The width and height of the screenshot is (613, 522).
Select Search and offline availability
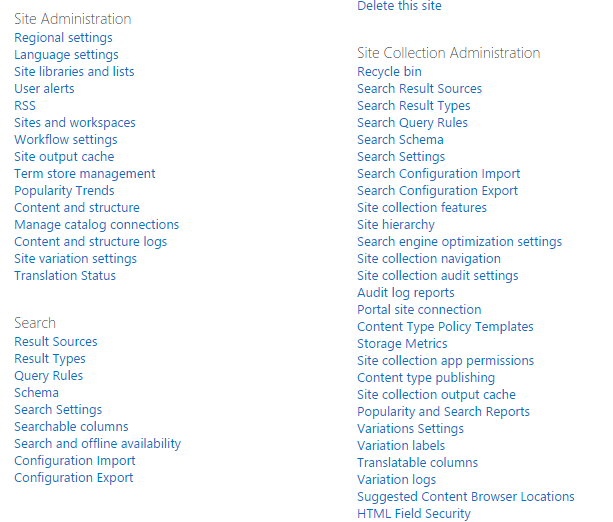point(97,444)
